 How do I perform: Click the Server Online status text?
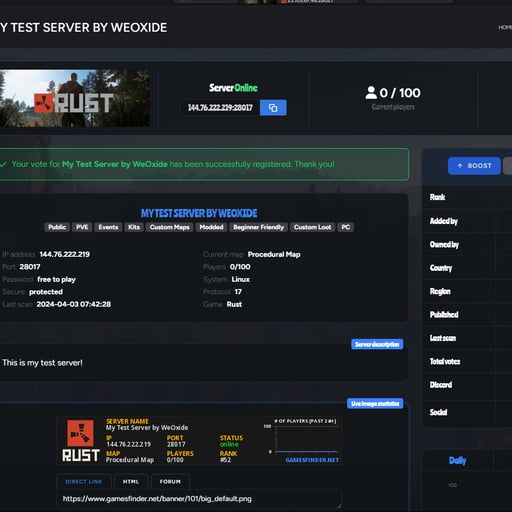(233, 88)
